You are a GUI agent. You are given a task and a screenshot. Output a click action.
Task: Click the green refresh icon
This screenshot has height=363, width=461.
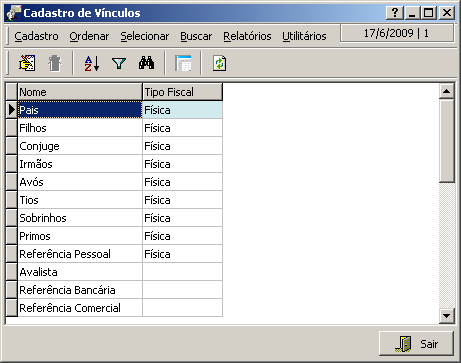219,63
